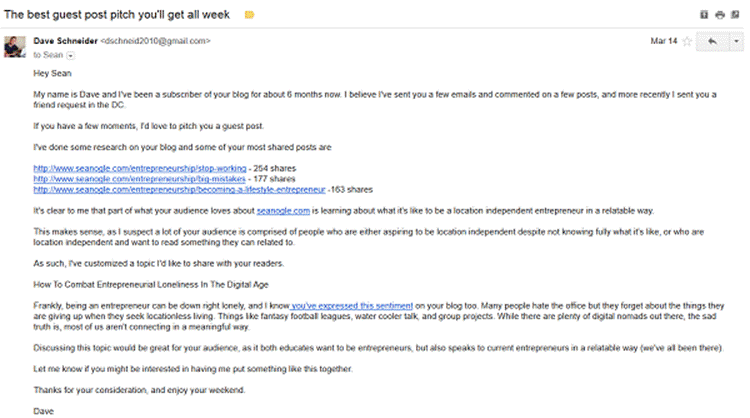This screenshot has height=418, width=750.
Task: Click Dave Schneider's profile photo
Action: tap(16, 47)
